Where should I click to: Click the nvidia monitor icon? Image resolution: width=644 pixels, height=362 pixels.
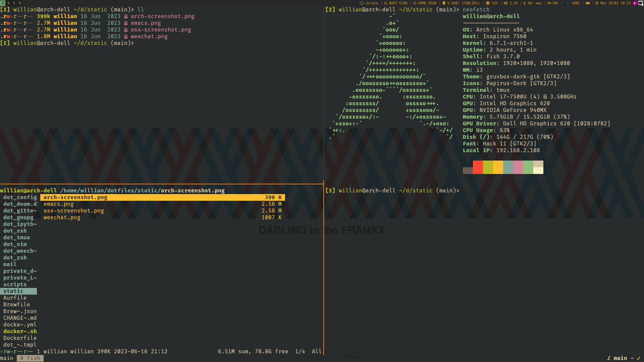pos(362,3)
